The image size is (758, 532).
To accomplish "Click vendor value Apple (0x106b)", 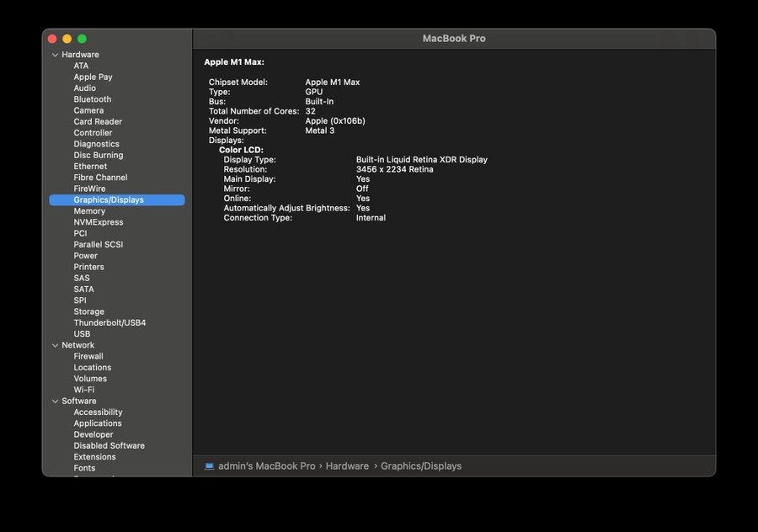I will [x=335, y=121].
